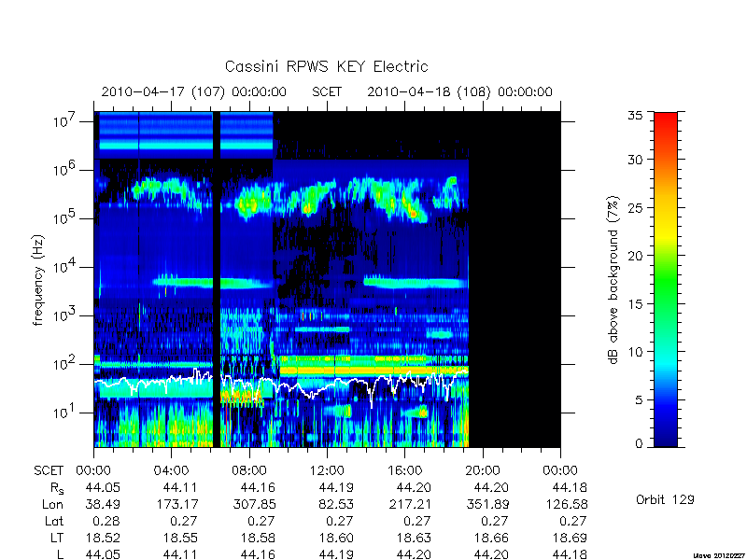Click the Lon value '173.17'
This screenshot has height=560, width=747.
[180, 504]
